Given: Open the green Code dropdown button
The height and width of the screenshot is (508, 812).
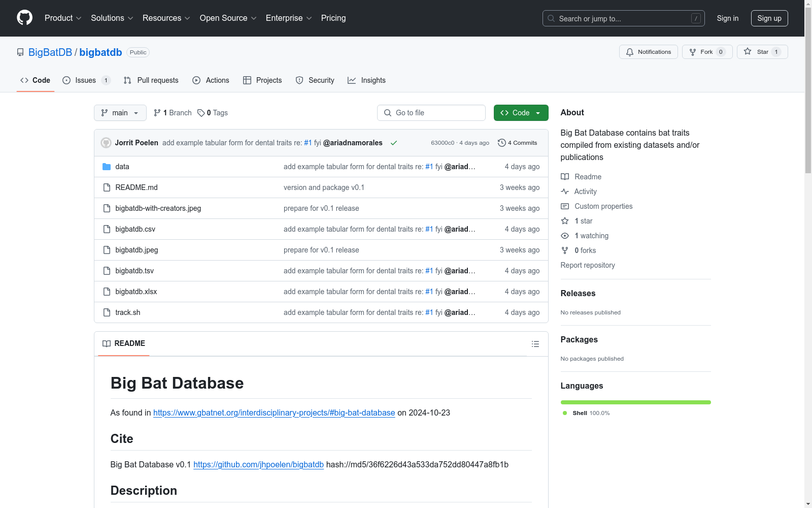Looking at the screenshot, I should click(521, 113).
